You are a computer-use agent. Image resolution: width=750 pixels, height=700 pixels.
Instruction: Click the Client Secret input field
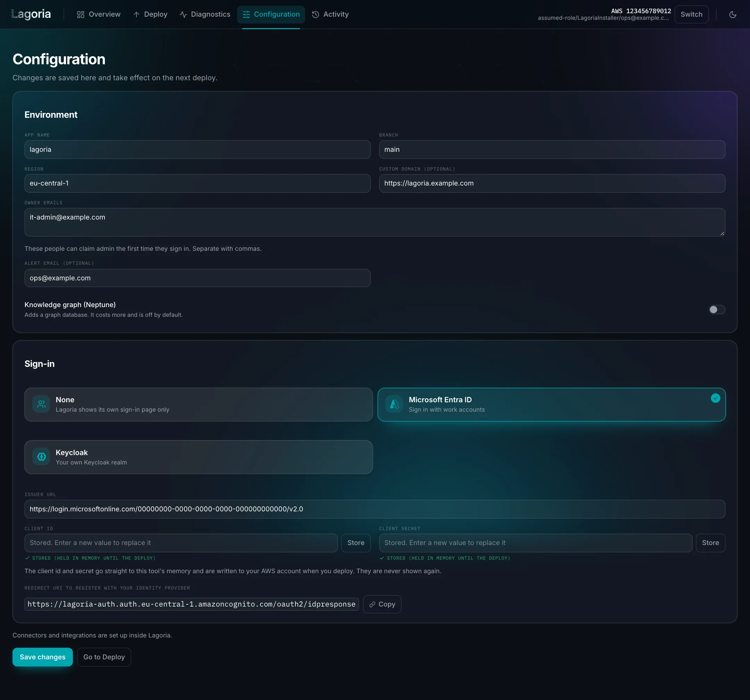coord(535,543)
